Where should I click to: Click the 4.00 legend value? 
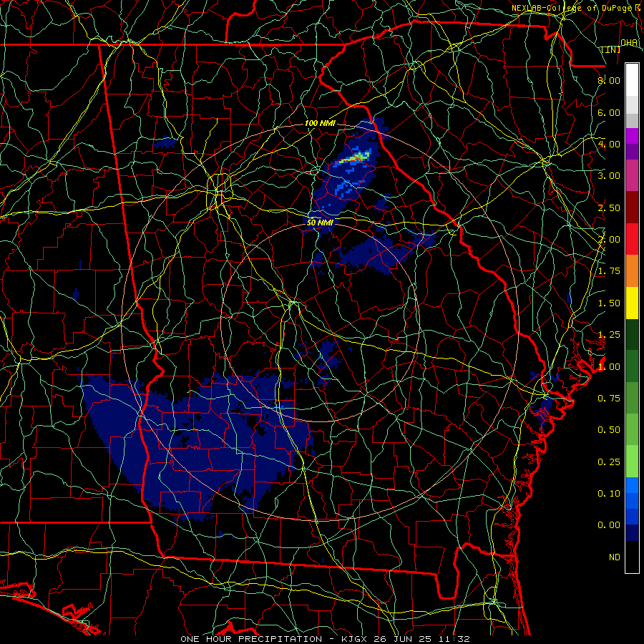[x=609, y=144]
